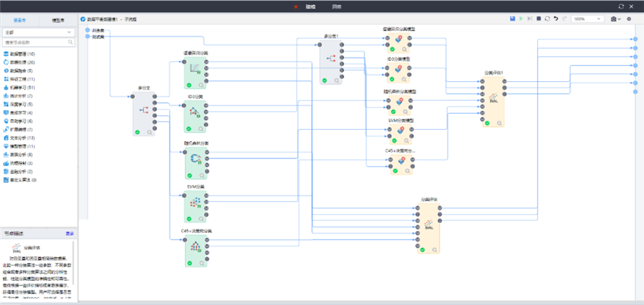Select the 随机森林分类 node icon
This screenshot has height=305, width=644.
pos(195,158)
